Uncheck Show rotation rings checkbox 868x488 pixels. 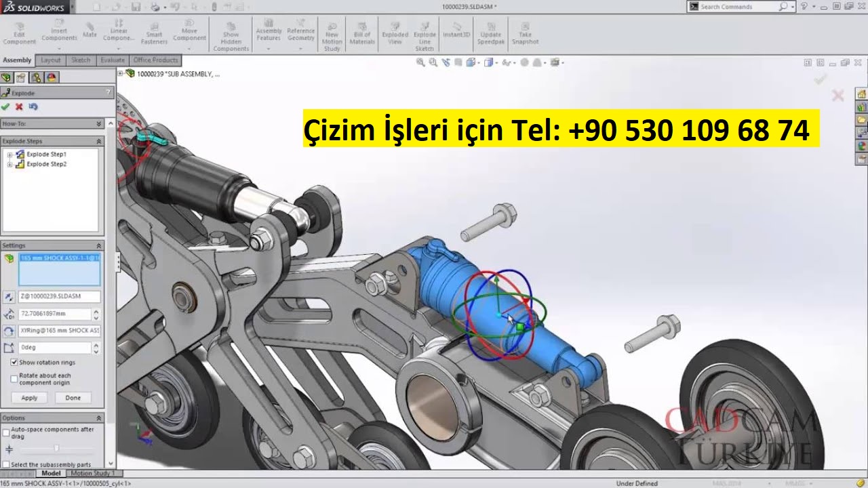pos(14,363)
